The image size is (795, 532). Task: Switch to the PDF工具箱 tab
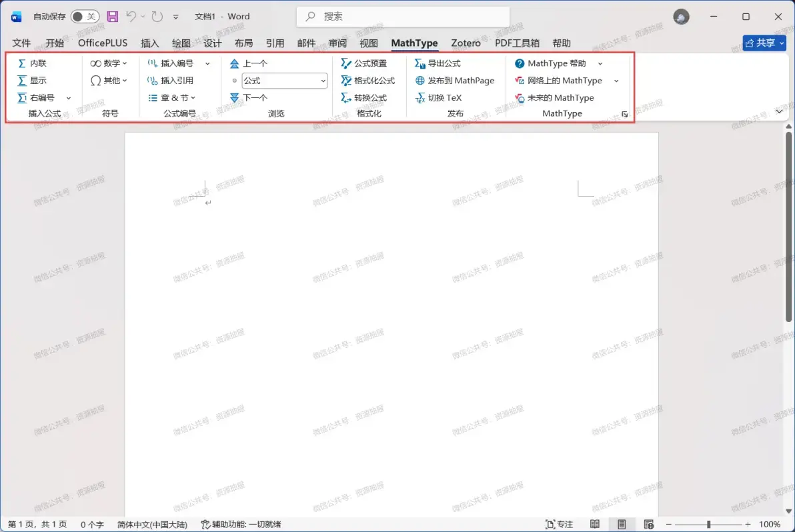[517, 43]
